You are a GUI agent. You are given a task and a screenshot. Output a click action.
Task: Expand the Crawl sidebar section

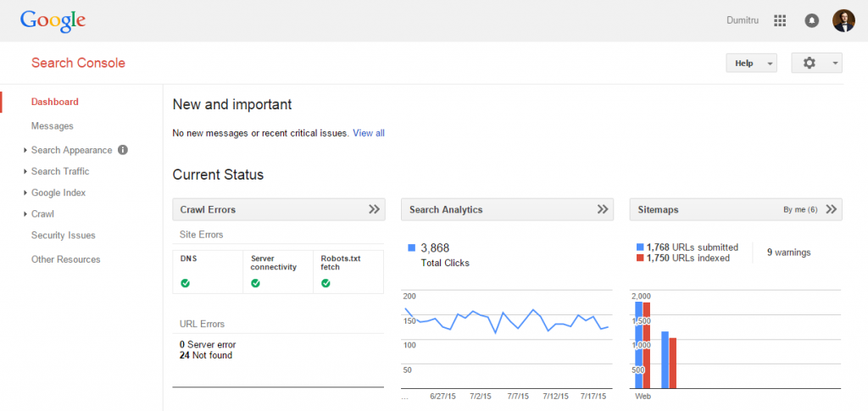[42, 214]
